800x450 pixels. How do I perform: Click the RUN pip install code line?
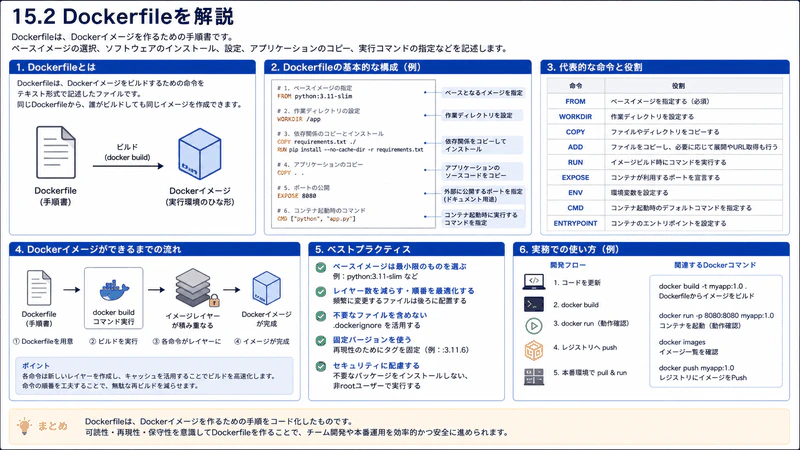pos(351,150)
